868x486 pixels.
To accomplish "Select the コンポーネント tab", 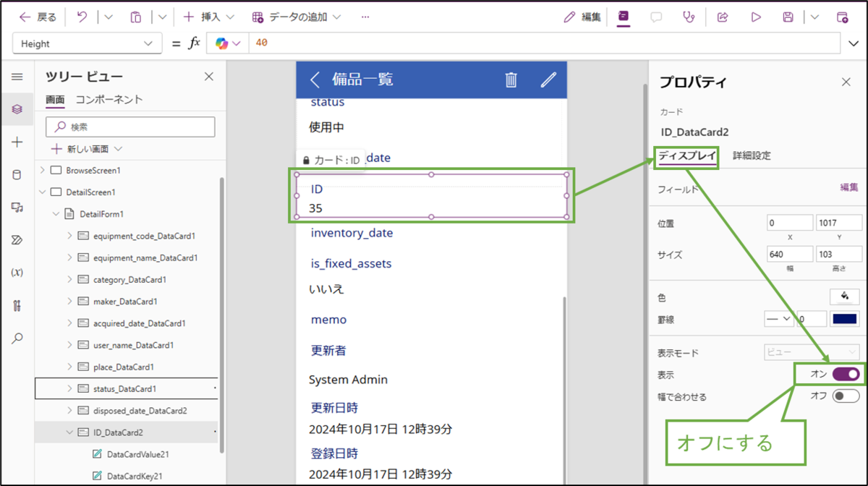I will tap(109, 100).
